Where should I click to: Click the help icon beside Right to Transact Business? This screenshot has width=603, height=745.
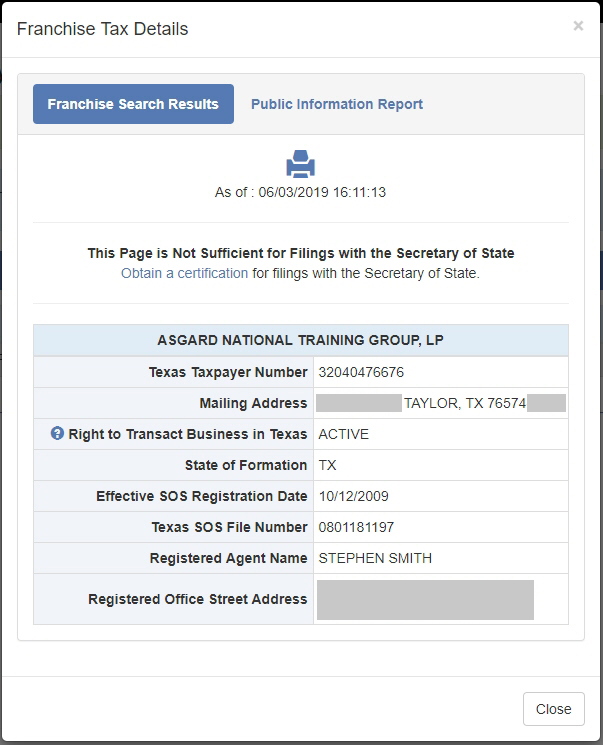click(x=58, y=434)
